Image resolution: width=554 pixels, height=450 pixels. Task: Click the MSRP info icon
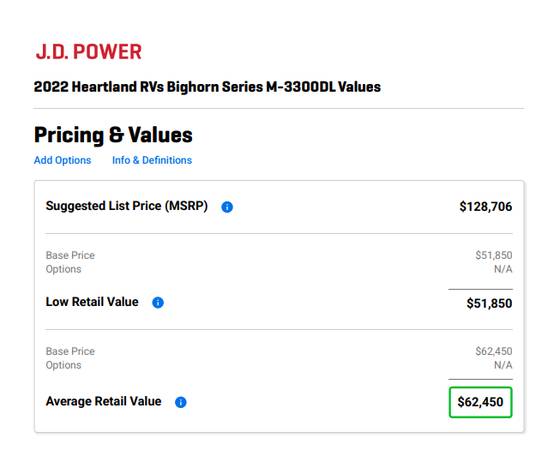(x=227, y=207)
